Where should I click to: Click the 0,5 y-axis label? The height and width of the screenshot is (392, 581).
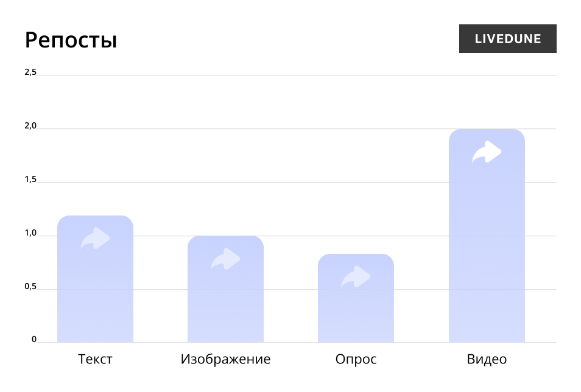click(x=30, y=287)
